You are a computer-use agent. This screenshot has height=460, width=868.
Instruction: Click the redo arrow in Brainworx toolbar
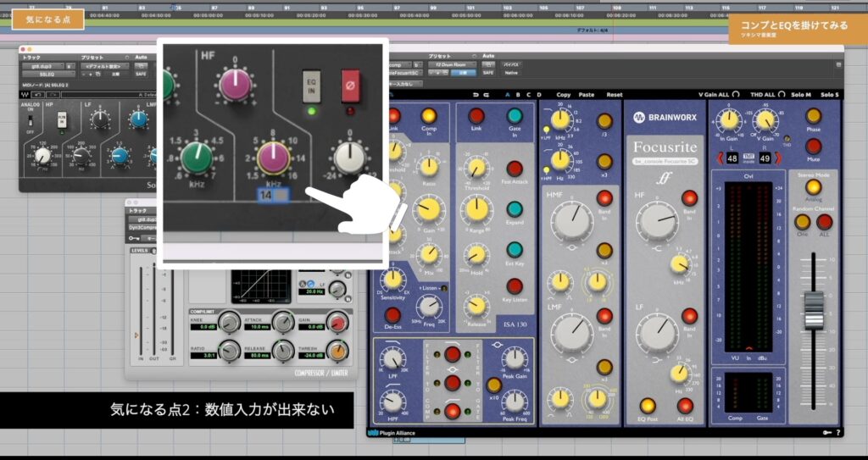(487, 95)
